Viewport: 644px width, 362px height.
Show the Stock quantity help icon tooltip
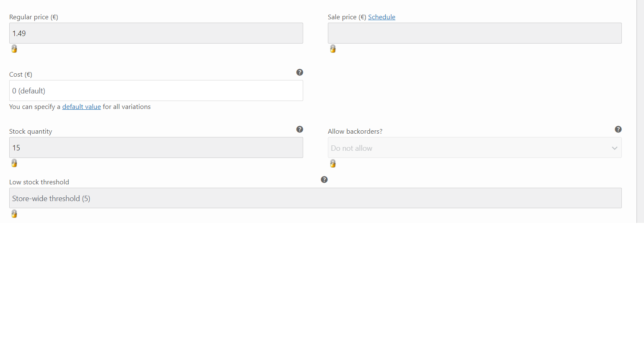click(300, 129)
